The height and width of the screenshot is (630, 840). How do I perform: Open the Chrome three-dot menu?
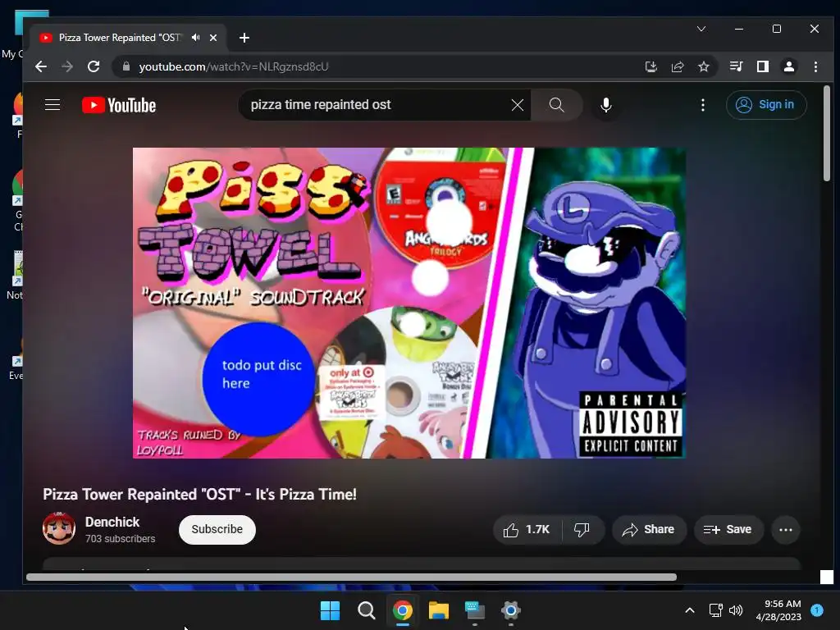tap(815, 66)
